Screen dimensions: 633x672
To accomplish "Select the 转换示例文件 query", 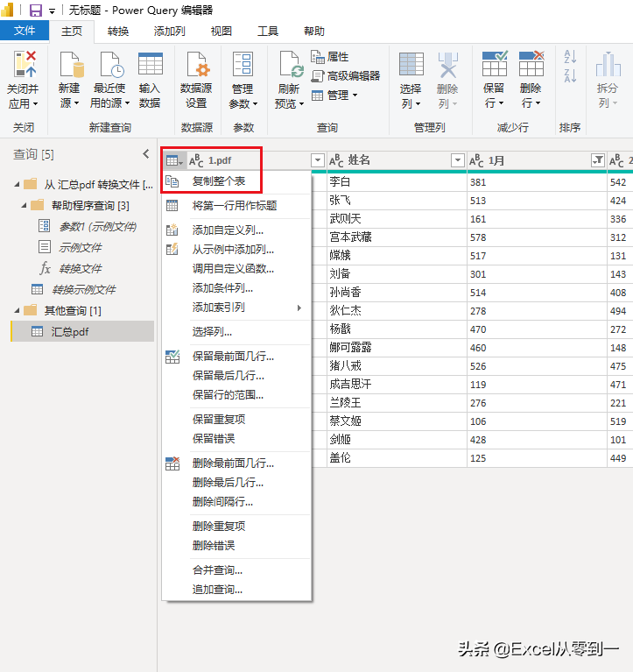I will (x=82, y=290).
